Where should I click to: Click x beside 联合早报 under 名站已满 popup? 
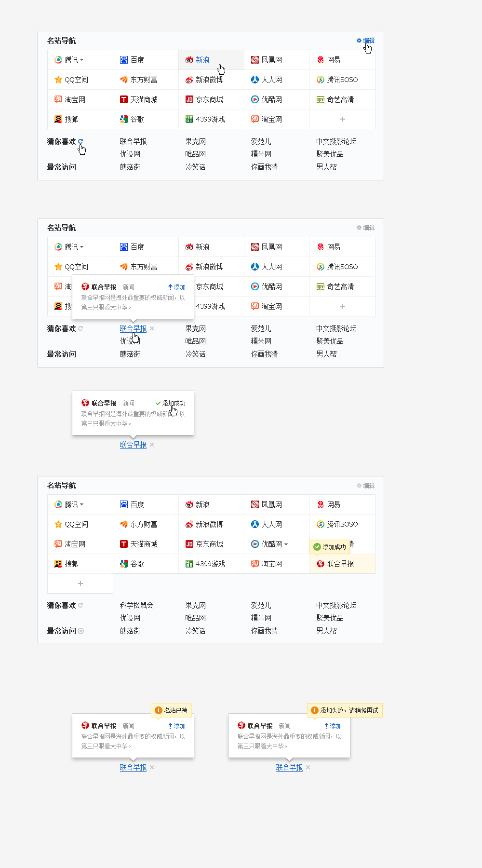tap(152, 767)
